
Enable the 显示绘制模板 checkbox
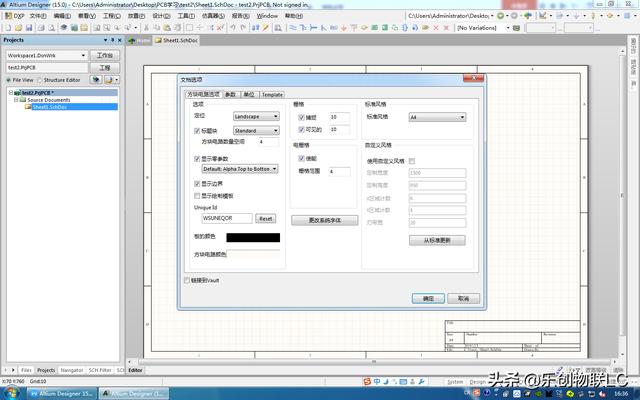tap(197, 196)
